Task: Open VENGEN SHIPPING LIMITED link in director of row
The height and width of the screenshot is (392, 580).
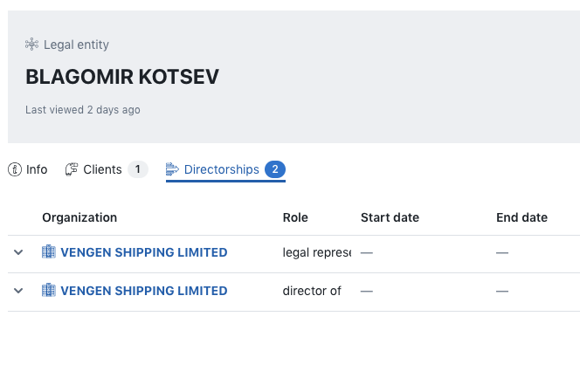Action: click(x=143, y=291)
